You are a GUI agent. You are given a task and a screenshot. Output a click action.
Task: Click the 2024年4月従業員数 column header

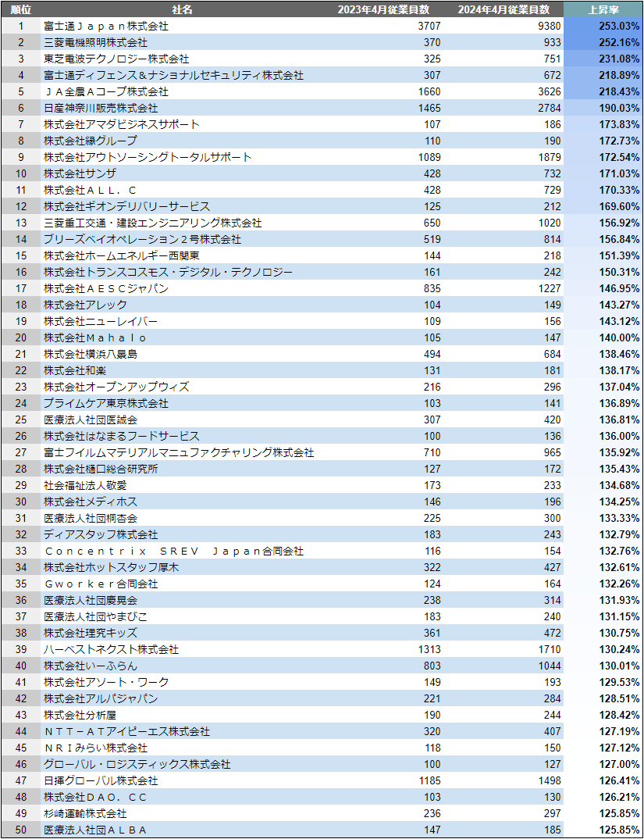(x=503, y=9)
